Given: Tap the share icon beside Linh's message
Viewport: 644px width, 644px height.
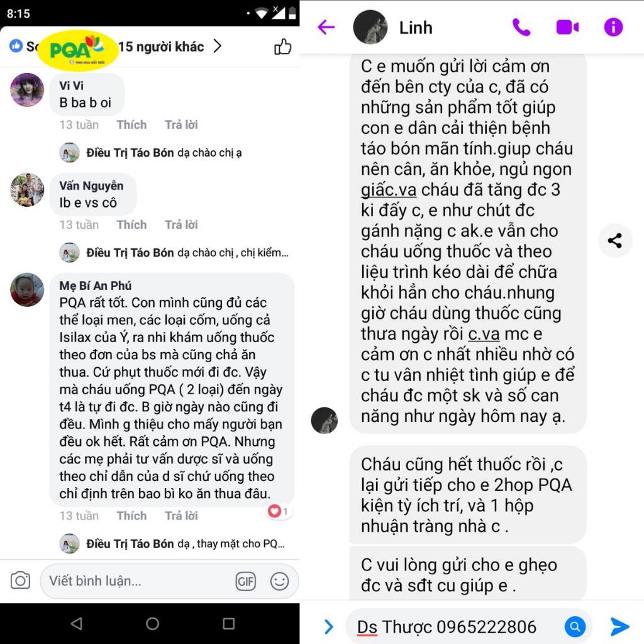Looking at the screenshot, I should (614, 241).
